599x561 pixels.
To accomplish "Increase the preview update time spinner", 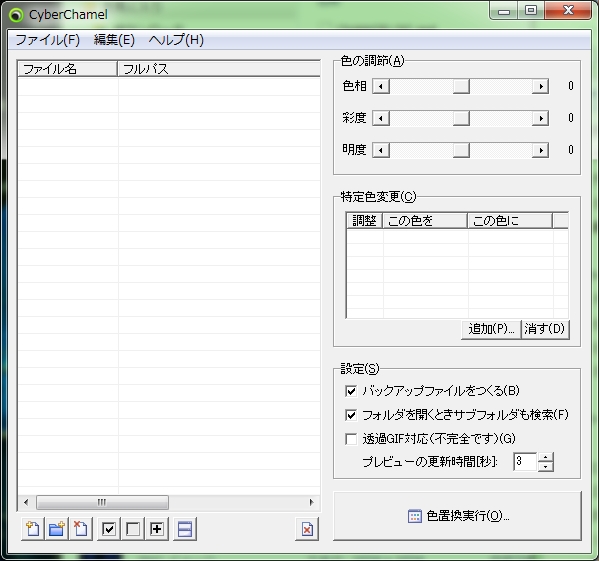I will (x=546, y=457).
